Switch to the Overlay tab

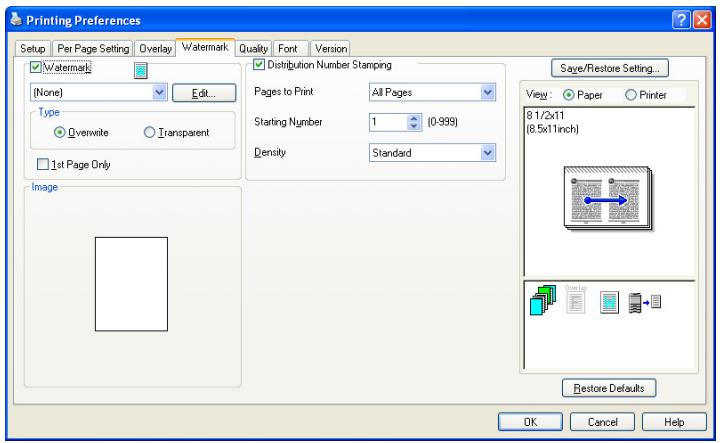point(155,48)
